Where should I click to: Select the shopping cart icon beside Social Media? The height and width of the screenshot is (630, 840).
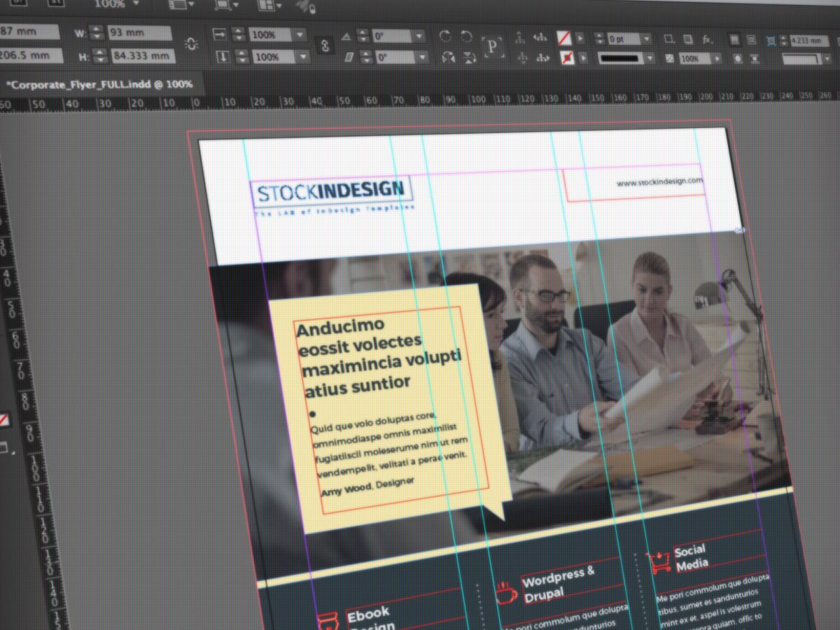(x=658, y=563)
